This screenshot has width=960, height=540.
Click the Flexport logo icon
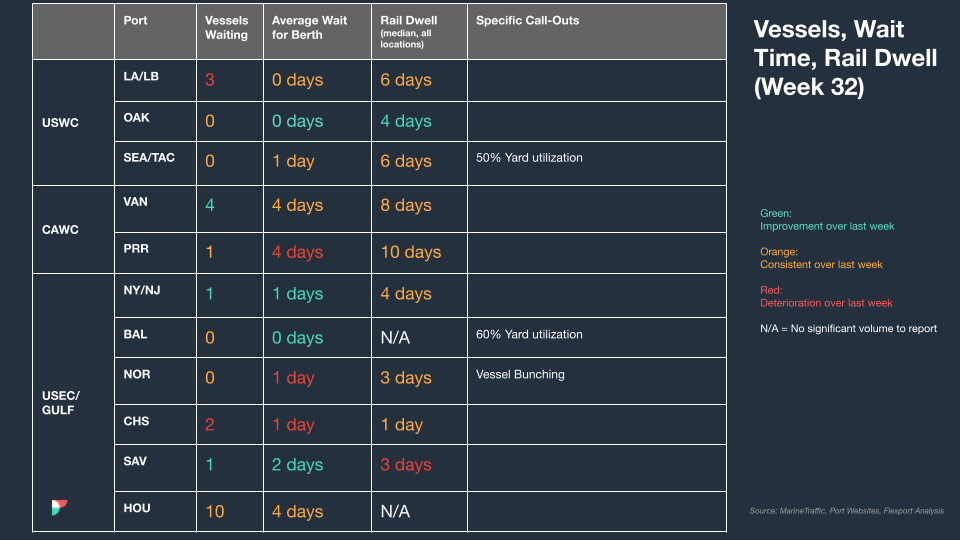59,507
